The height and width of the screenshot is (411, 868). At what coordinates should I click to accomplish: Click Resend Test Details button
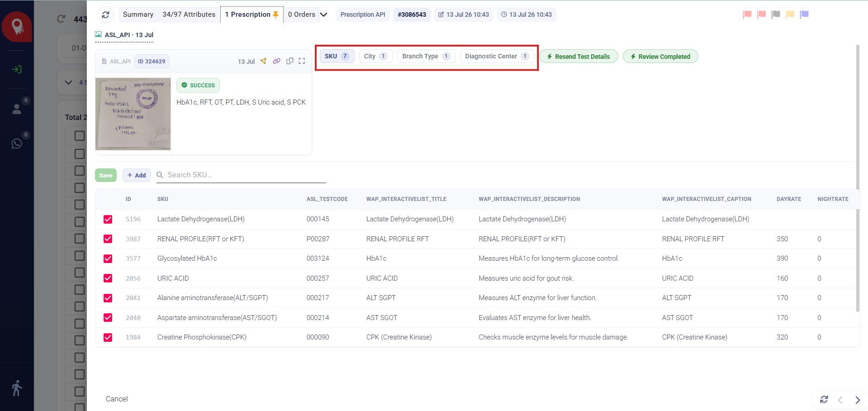click(579, 57)
